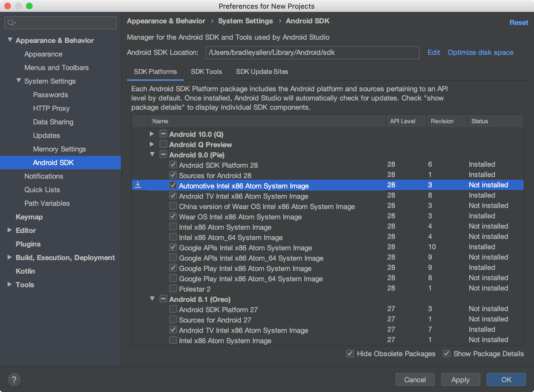Viewport: 534px width, 392px height.
Task: Click the Android SDK Location field
Action: tap(312, 52)
